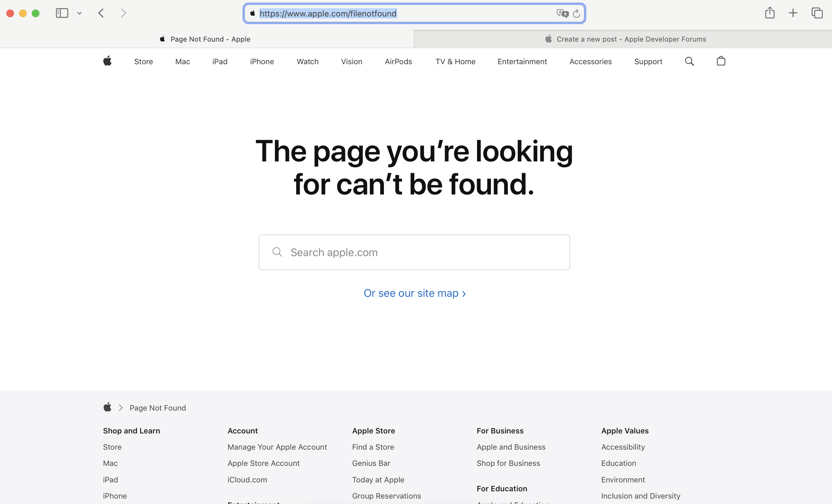Open the Education footer link
This screenshot has height=504, width=832.
point(618,463)
